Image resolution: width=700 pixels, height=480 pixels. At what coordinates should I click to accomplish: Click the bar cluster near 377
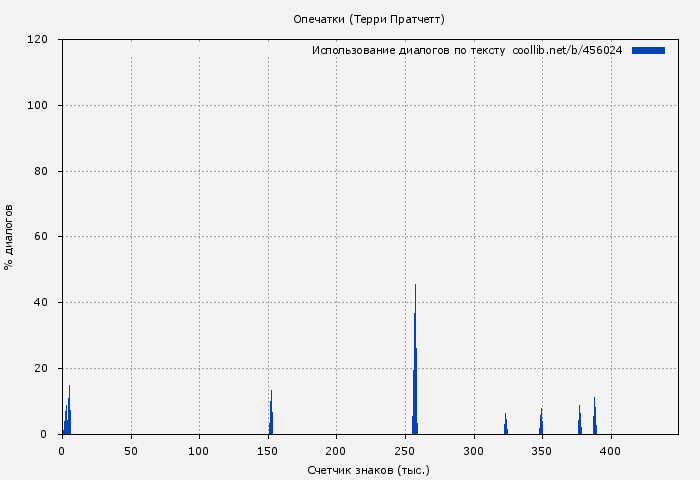click(579, 421)
